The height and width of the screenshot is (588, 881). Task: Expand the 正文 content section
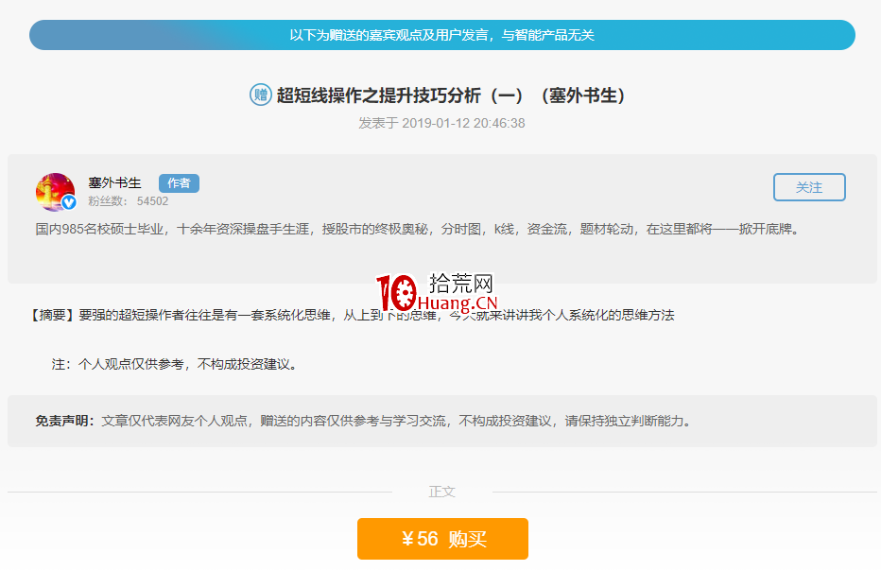(443, 492)
